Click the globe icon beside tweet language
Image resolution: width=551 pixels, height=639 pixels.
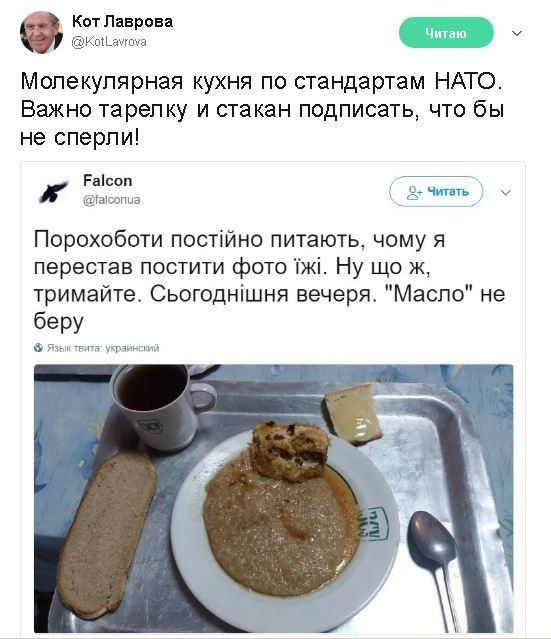[38, 348]
